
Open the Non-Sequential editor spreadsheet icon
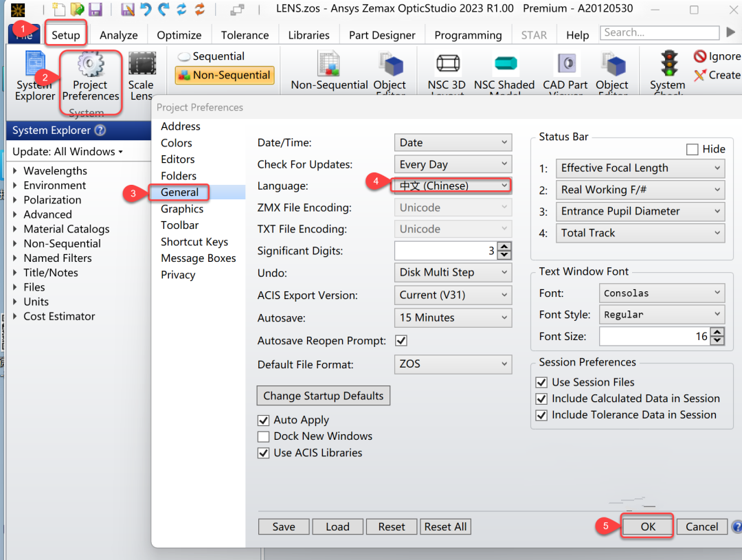329,71
